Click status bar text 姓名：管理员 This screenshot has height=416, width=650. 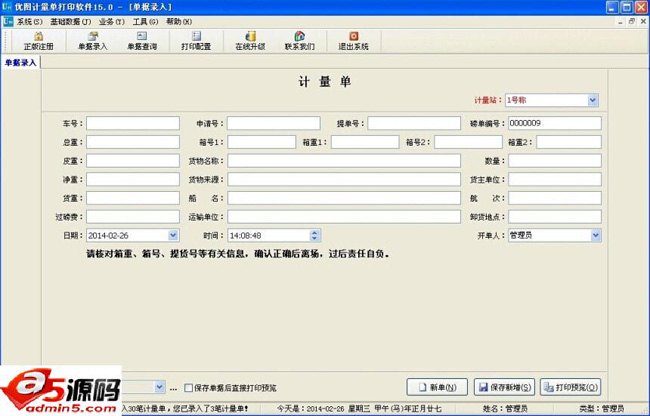point(505,409)
